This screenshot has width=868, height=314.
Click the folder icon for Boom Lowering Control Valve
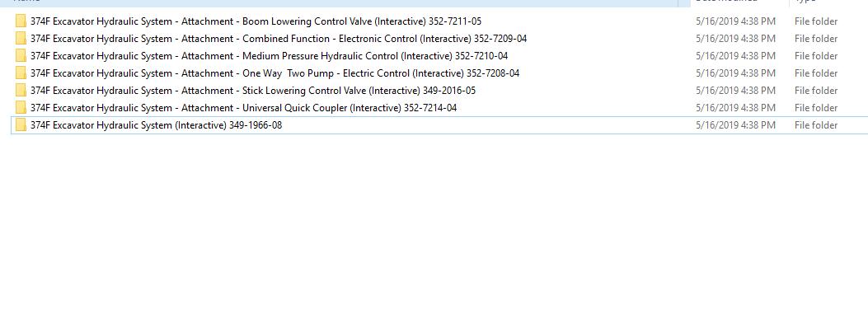click(21, 21)
